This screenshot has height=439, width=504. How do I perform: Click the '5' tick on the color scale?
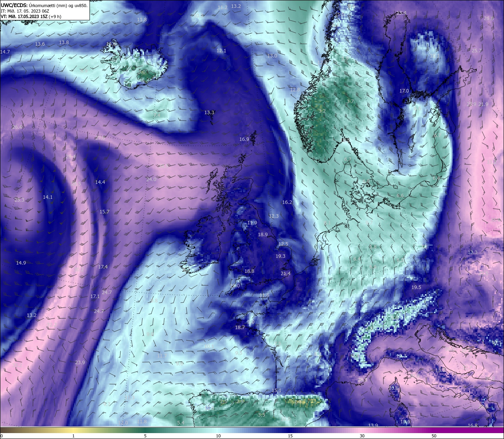click(145, 436)
